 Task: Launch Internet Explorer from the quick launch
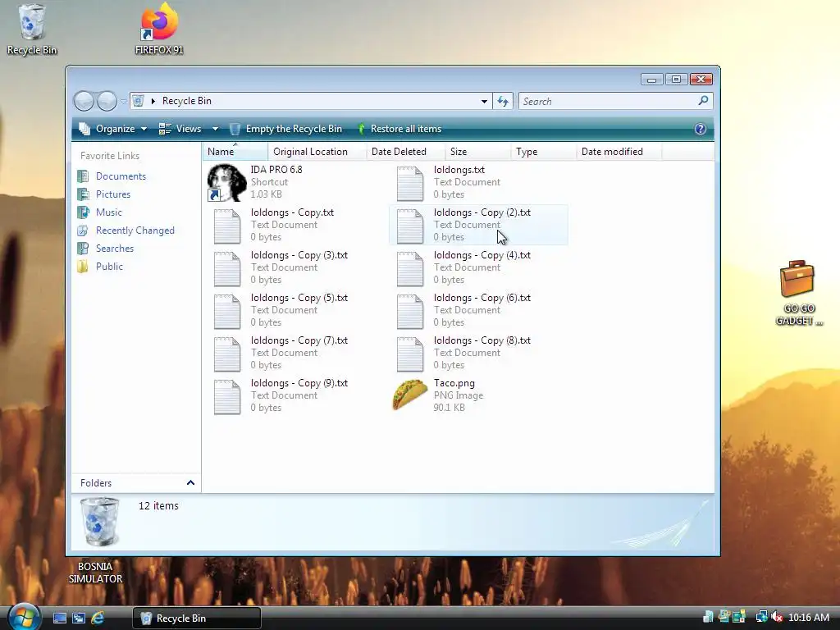pos(98,618)
